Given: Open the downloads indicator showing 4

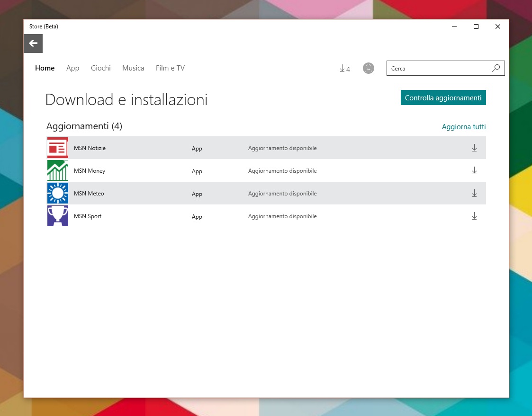Looking at the screenshot, I should 345,69.
